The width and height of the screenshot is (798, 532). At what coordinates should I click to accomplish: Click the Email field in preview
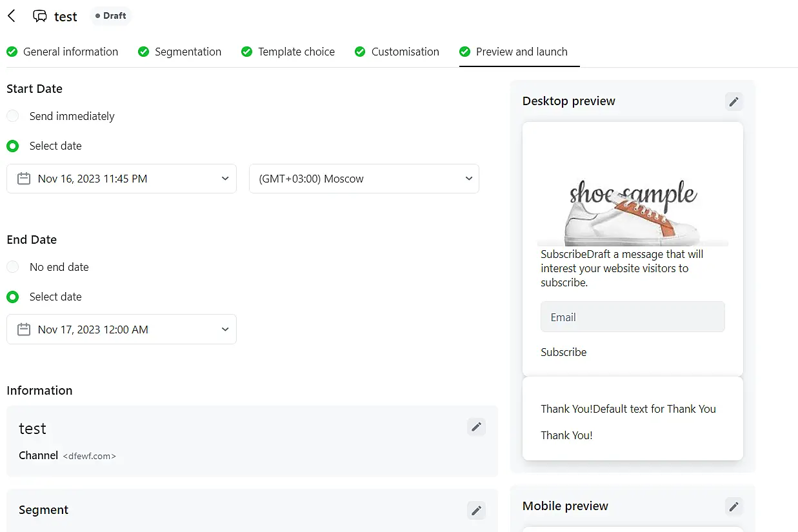[x=632, y=317]
